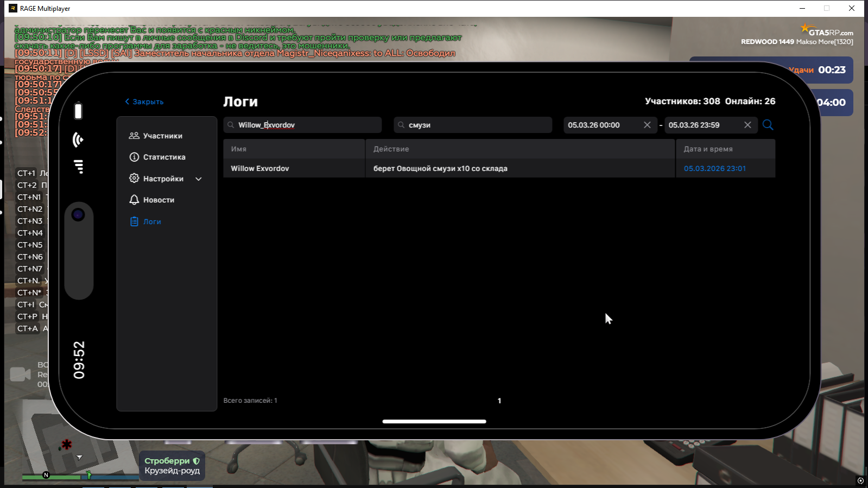868x488 pixels.
Task: Click the CT+A hotkey hint
Action: (28, 328)
